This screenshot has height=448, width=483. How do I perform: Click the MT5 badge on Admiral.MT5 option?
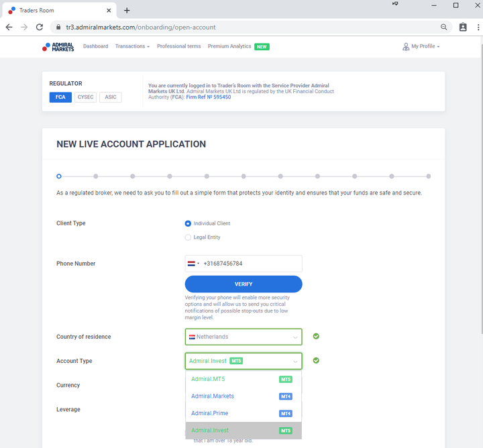[286, 380]
